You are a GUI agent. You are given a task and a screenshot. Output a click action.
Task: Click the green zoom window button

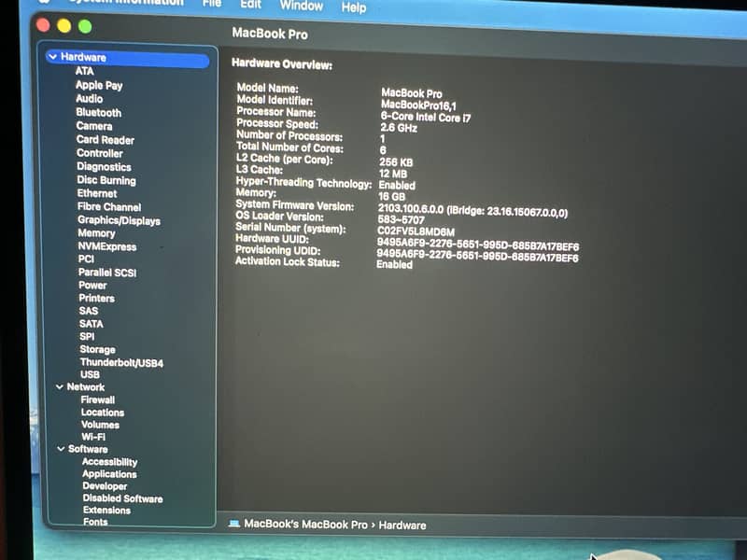pyautogui.click(x=85, y=26)
